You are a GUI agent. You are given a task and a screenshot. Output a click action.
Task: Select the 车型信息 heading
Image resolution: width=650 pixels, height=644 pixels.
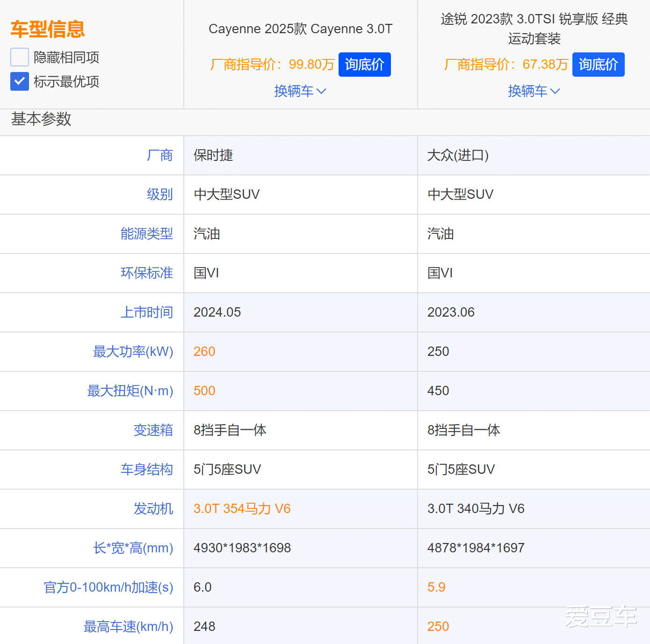48,29
